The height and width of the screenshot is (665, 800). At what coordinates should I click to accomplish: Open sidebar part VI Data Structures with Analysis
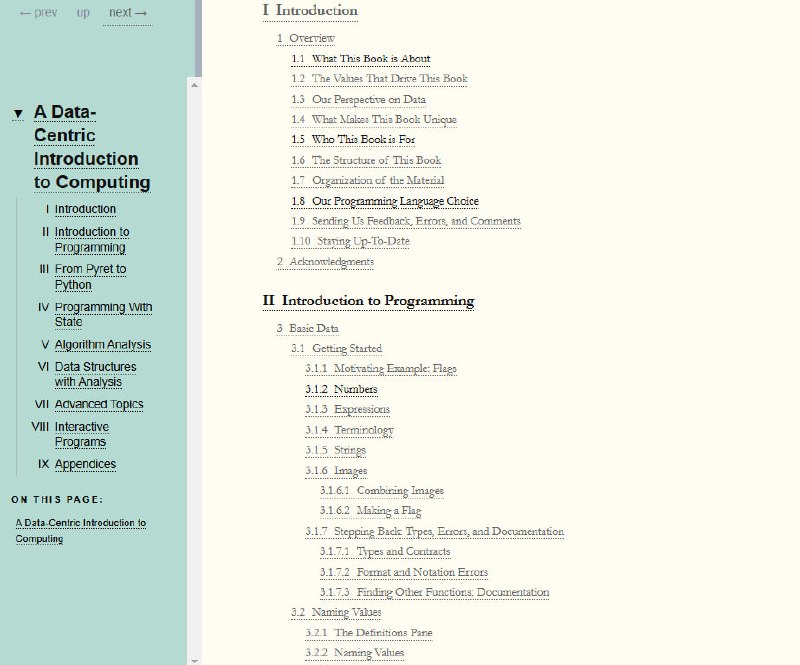click(x=95, y=374)
